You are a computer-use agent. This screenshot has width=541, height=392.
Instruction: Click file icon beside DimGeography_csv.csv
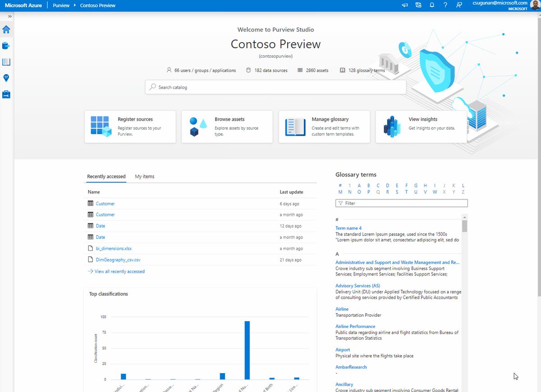(91, 260)
